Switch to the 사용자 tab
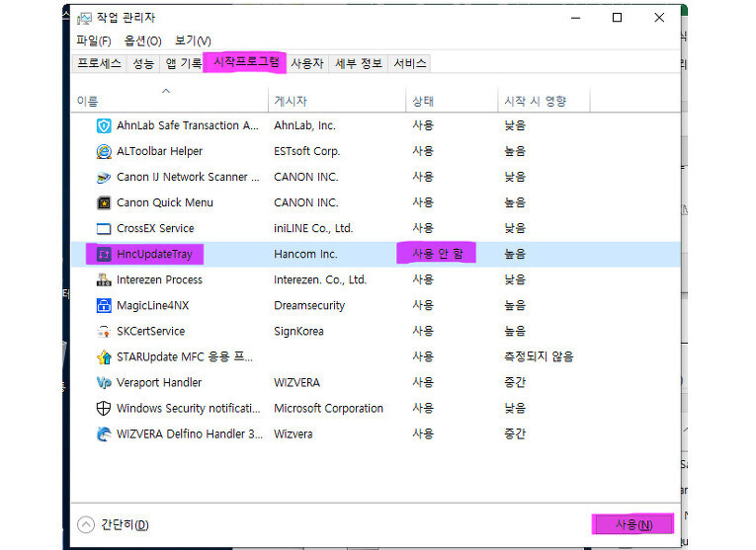756x550 pixels. [x=307, y=63]
